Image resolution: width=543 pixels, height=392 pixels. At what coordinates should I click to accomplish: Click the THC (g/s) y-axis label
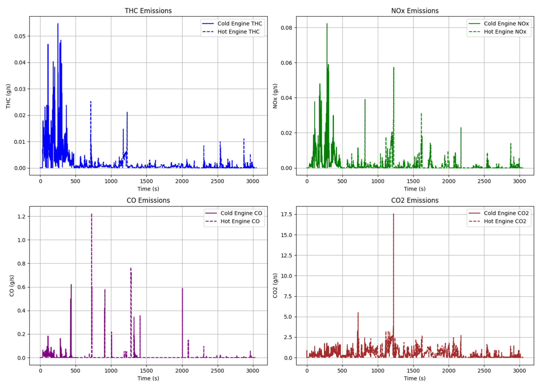[8, 96]
